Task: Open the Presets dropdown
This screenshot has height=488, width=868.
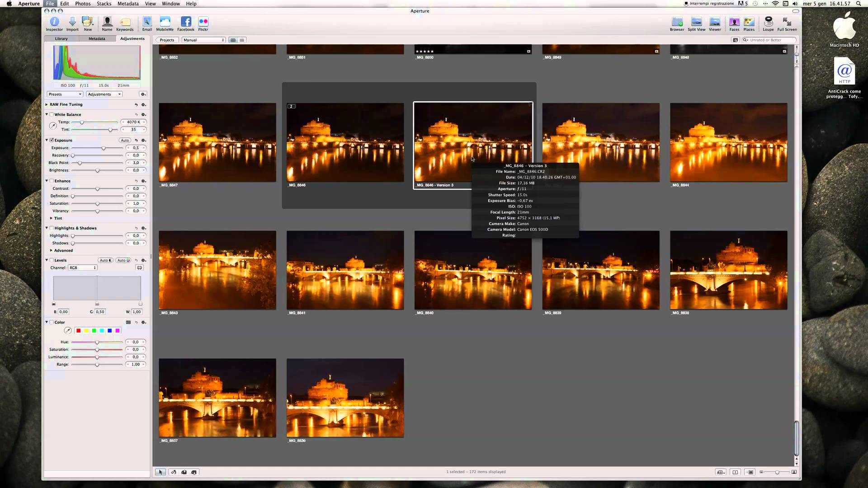Action: 65,94
